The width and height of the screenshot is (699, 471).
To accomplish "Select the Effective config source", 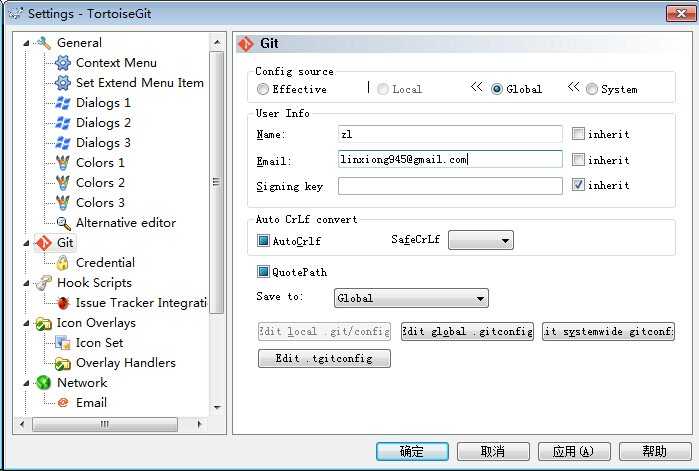I will (x=263, y=89).
